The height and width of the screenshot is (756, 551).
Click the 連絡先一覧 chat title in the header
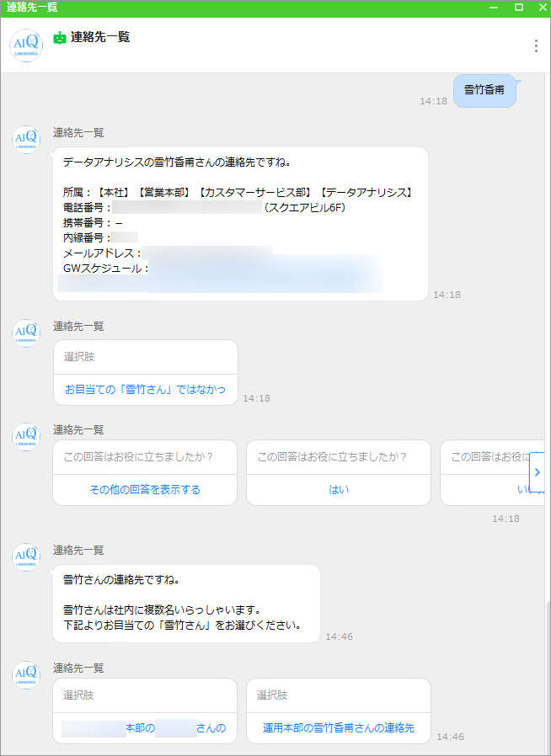pos(100,37)
